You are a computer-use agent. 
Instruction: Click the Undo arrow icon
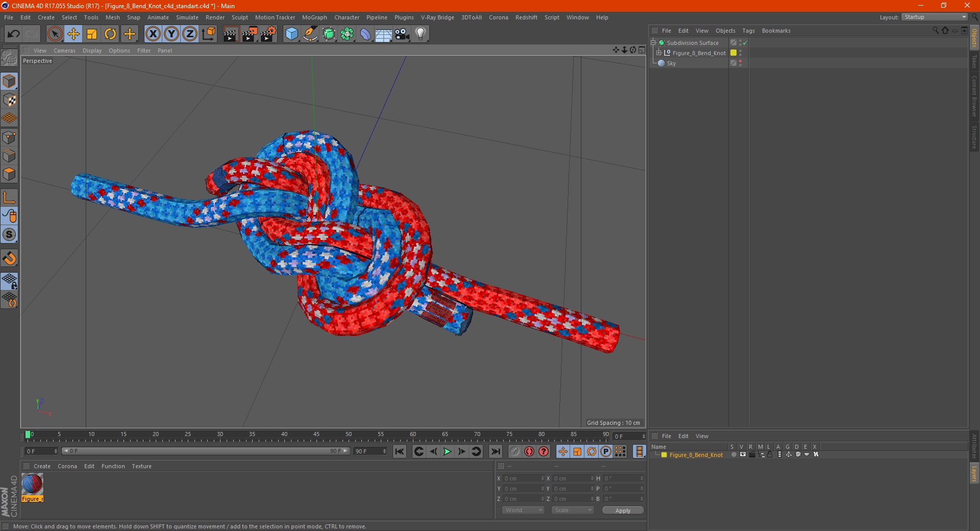[x=14, y=34]
